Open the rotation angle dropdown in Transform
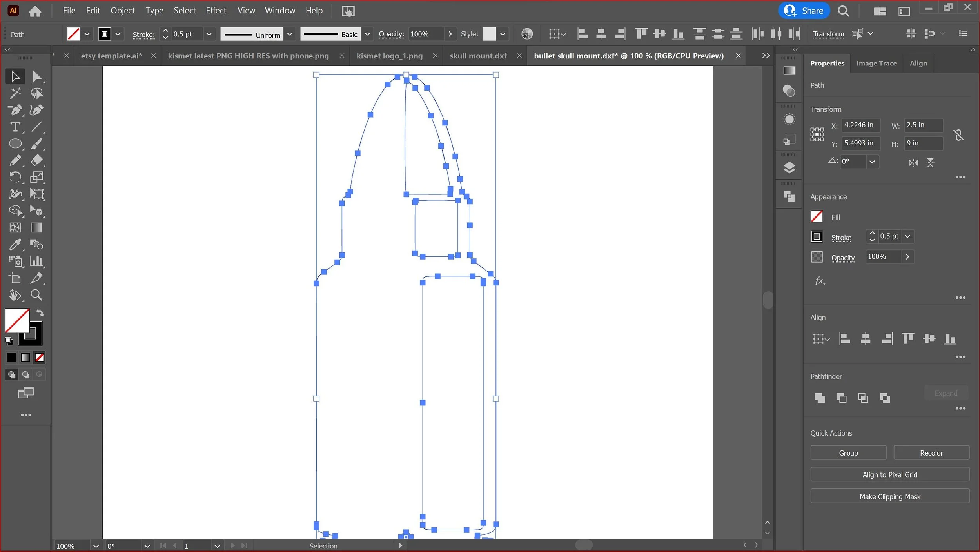The image size is (980, 552). (872, 162)
